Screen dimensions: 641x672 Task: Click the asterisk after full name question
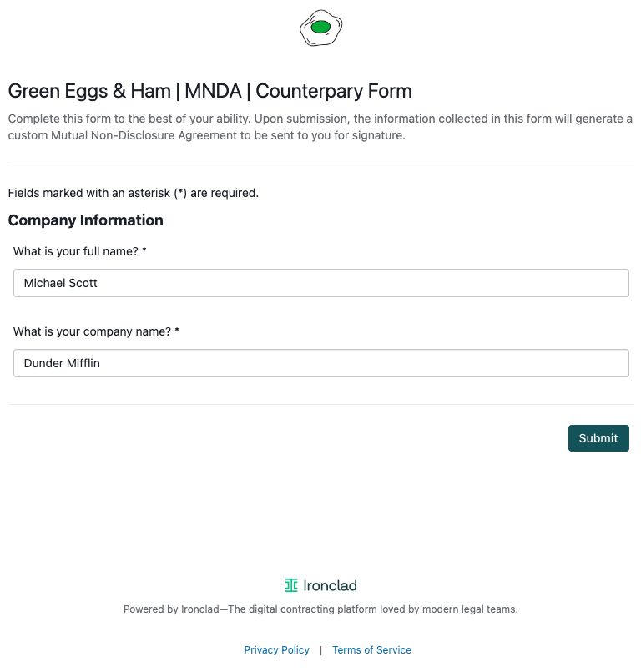point(144,250)
